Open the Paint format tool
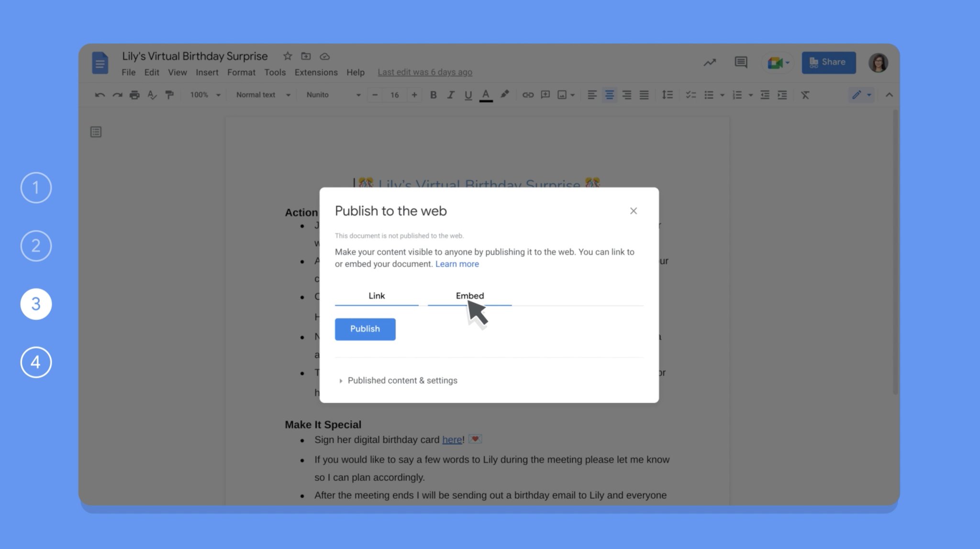The height and width of the screenshot is (549, 980). point(170,95)
